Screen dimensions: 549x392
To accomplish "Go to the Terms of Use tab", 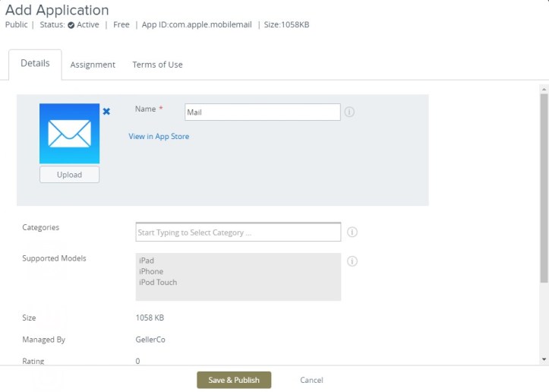I will (157, 65).
